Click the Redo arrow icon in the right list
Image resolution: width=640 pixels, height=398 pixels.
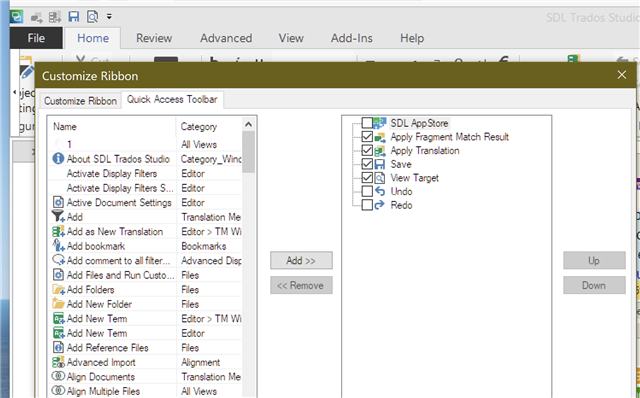[380, 205]
